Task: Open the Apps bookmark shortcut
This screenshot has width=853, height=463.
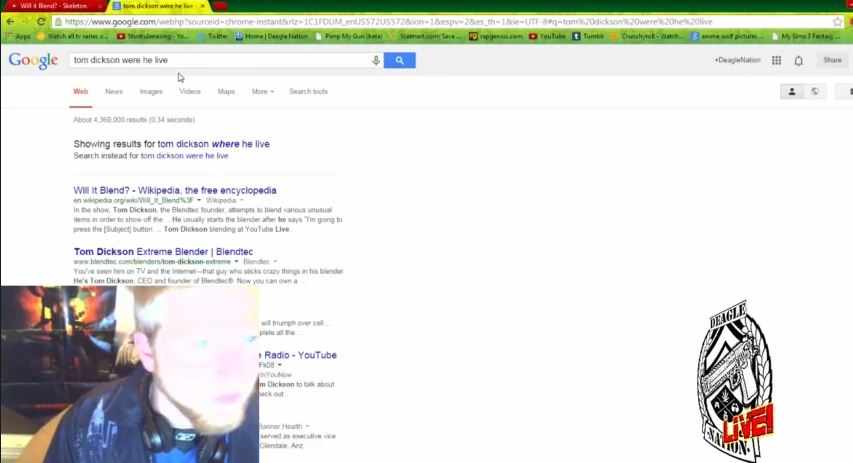Action: [x=18, y=36]
